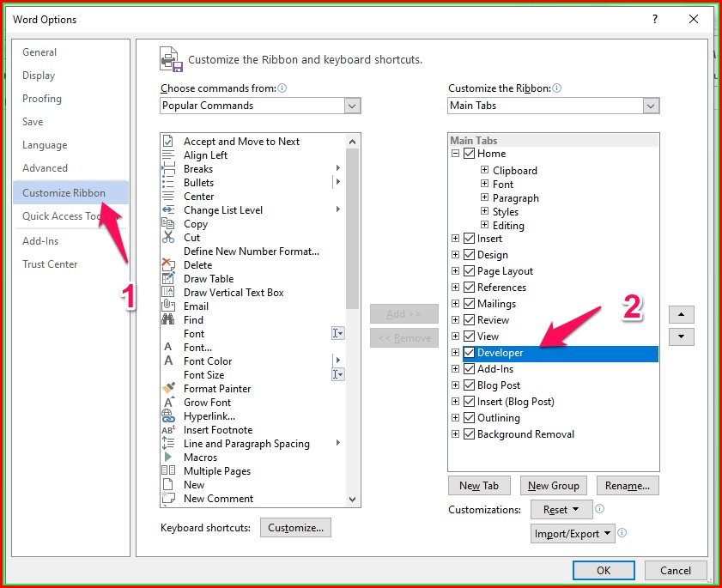This screenshot has width=722, height=588.
Task: Toggle the Page Layout checkbox
Action: click(469, 270)
